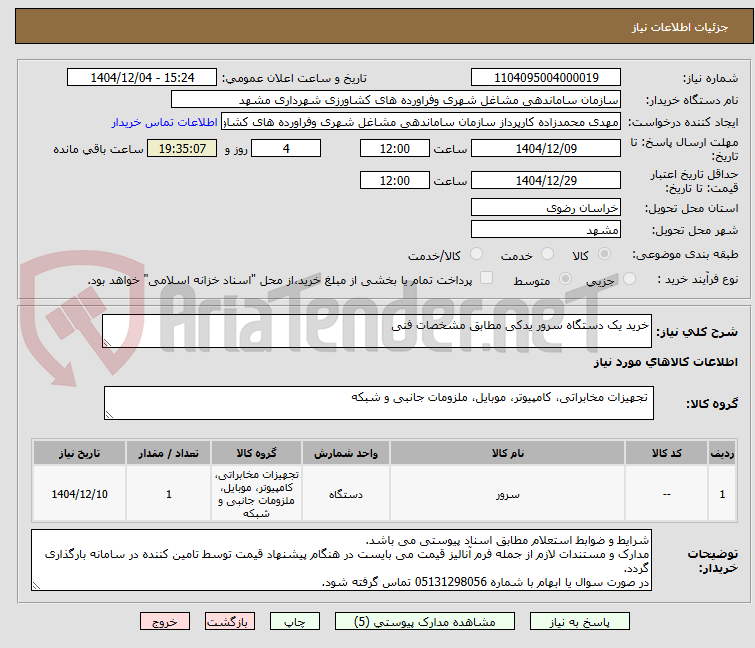Image resolution: width=755 pixels, height=648 pixels.
Task: Click the بازگشت back button
Action: [x=230, y=622]
